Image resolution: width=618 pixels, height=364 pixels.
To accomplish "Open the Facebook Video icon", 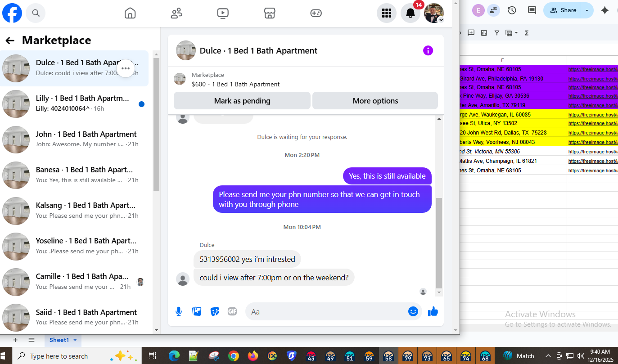I will point(223,13).
